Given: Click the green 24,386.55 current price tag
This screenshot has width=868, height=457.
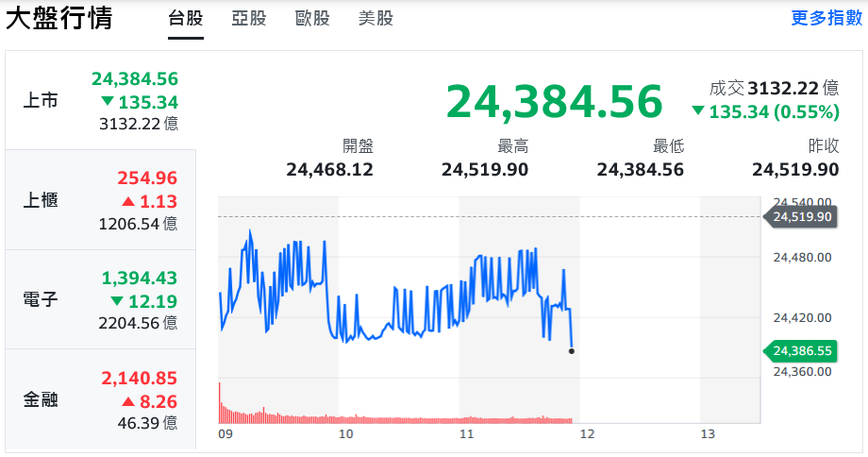Looking at the screenshot, I should pyautogui.click(x=800, y=351).
